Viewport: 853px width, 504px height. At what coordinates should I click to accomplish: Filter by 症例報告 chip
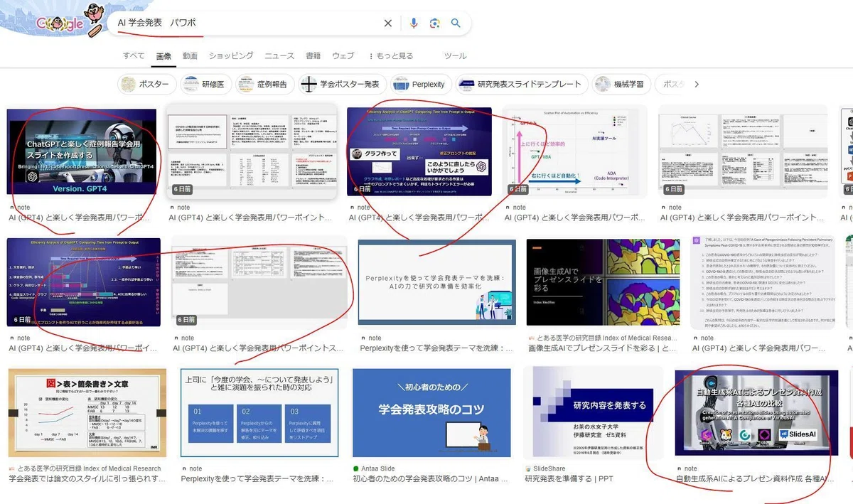click(264, 84)
